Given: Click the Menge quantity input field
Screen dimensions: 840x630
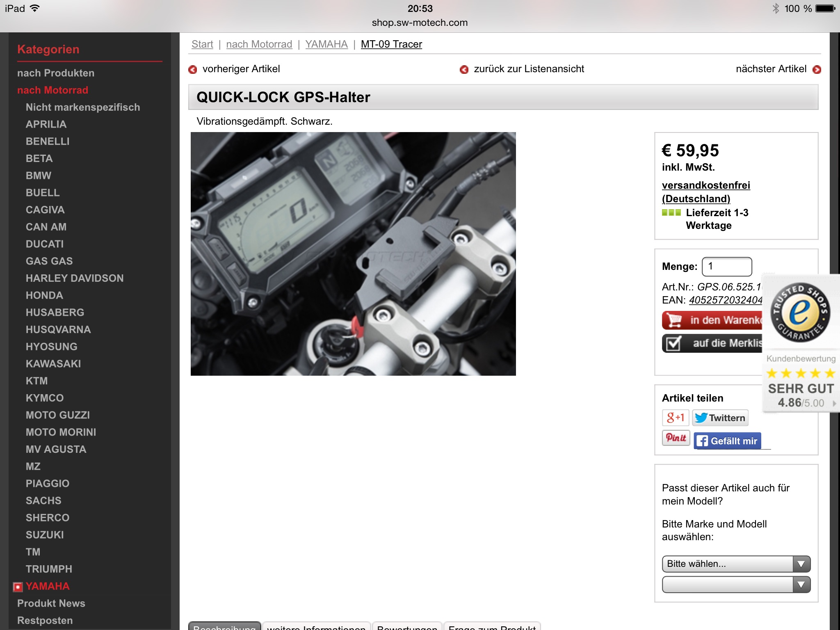Looking at the screenshot, I should [x=726, y=267].
